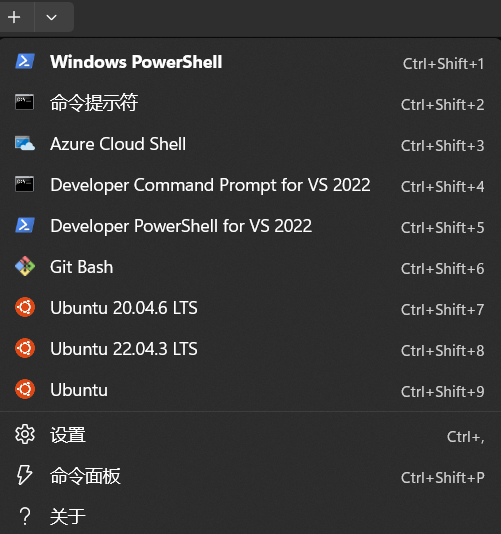This screenshot has height=534, width=501.
Task: Click the Git Bash icon
Action: click(25, 266)
